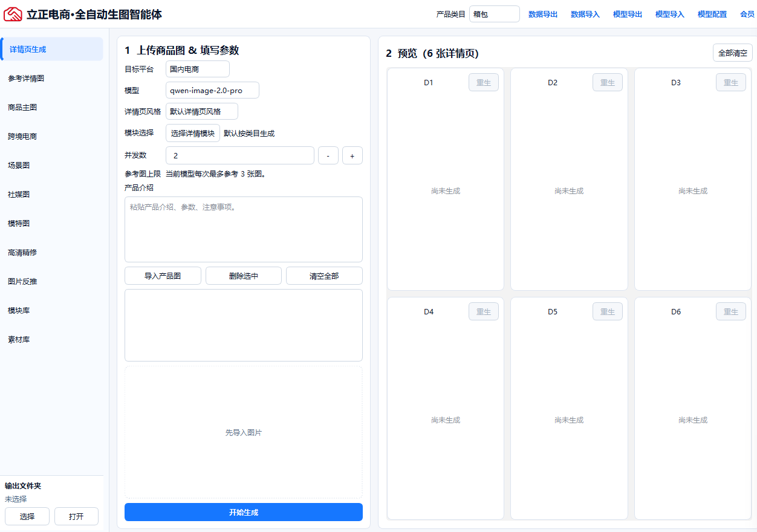The height and width of the screenshot is (532, 757).
Task: Click the 数据导出 link
Action: [543, 14]
